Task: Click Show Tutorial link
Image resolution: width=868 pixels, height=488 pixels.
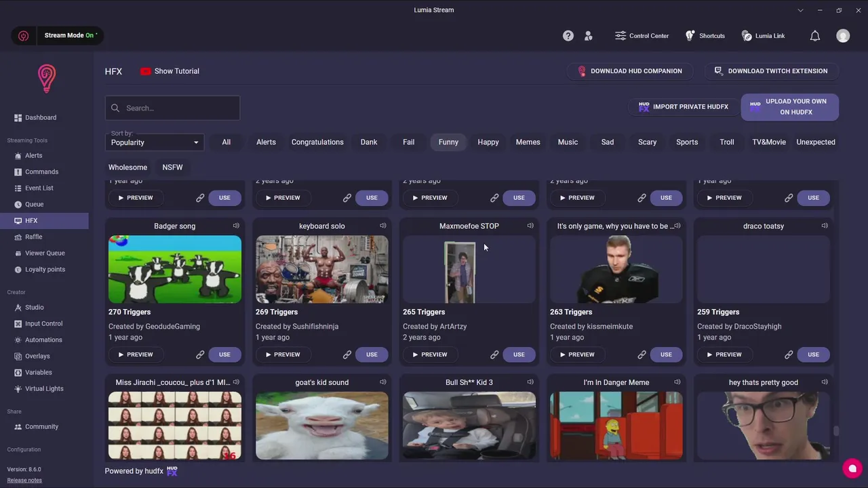Action: [170, 71]
